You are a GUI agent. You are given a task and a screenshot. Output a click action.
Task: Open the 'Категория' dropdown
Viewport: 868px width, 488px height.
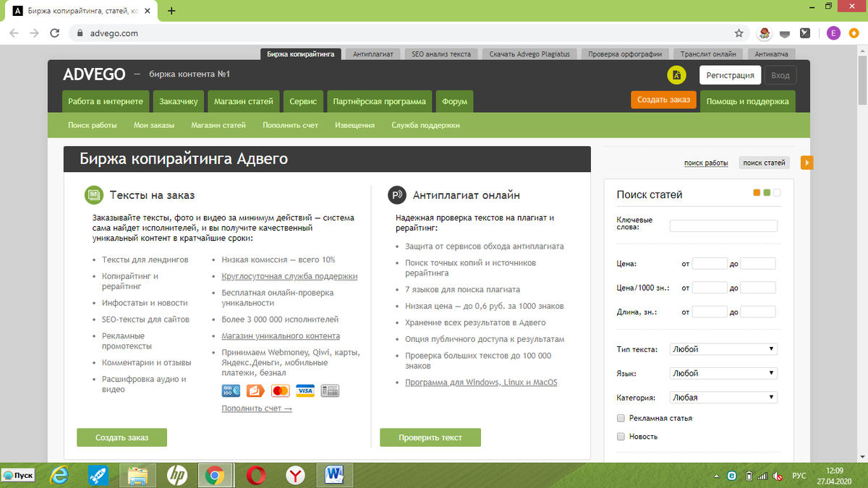click(723, 398)
